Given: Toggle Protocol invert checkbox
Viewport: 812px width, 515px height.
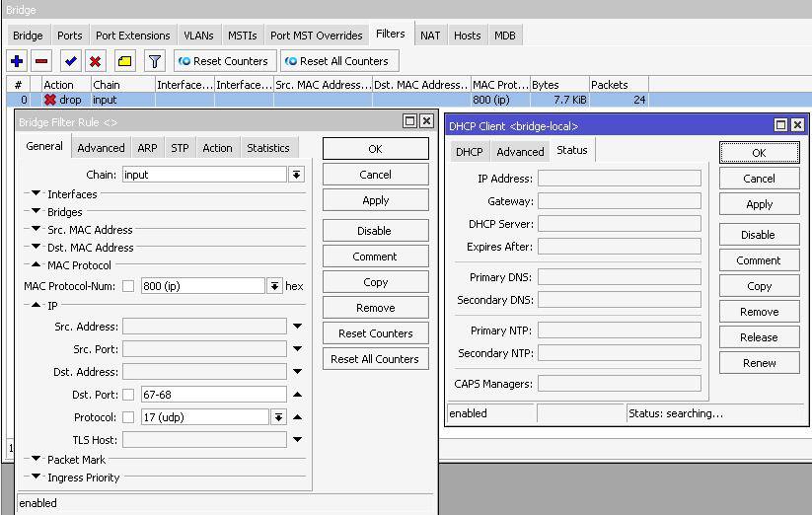Looking at the screenshot, I should pos(128,417).
